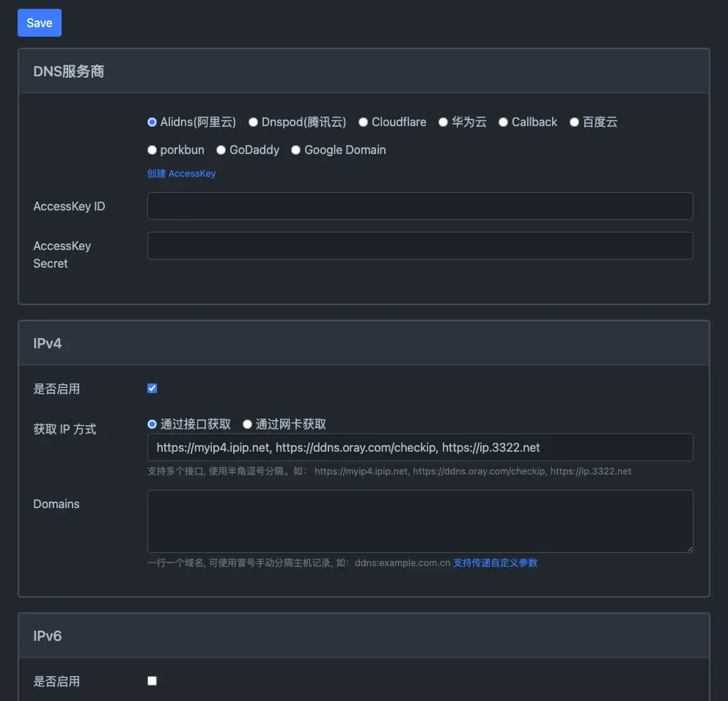Click the IPv4 interface URL input field
728x701 pixels.
[420, 447]
